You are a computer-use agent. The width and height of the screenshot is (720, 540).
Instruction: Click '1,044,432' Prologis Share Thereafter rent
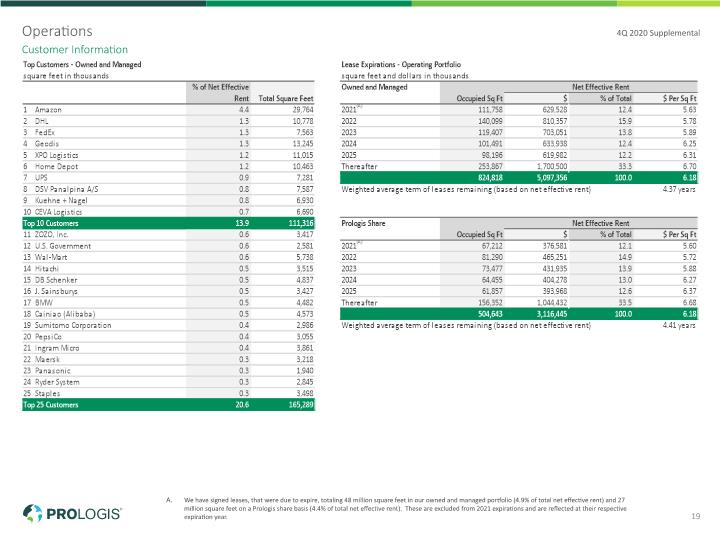tap(552, 303)
